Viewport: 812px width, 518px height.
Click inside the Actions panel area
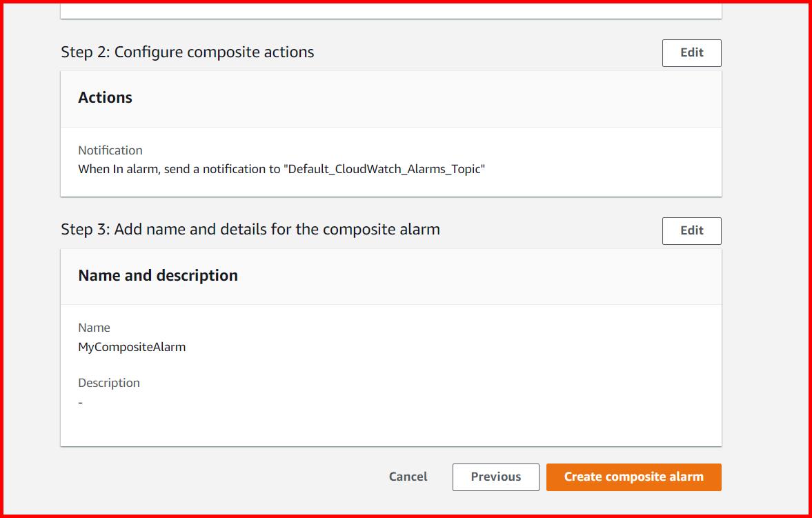(391, 163)
